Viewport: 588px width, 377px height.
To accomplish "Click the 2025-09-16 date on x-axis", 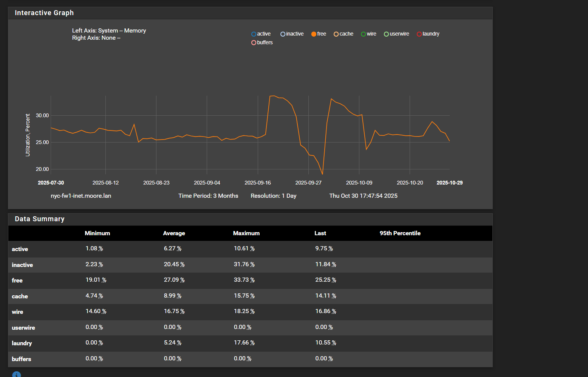I will (x=257, y=183).
